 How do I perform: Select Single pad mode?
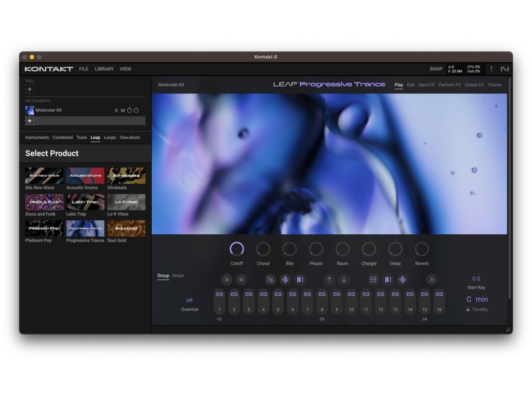178,275
